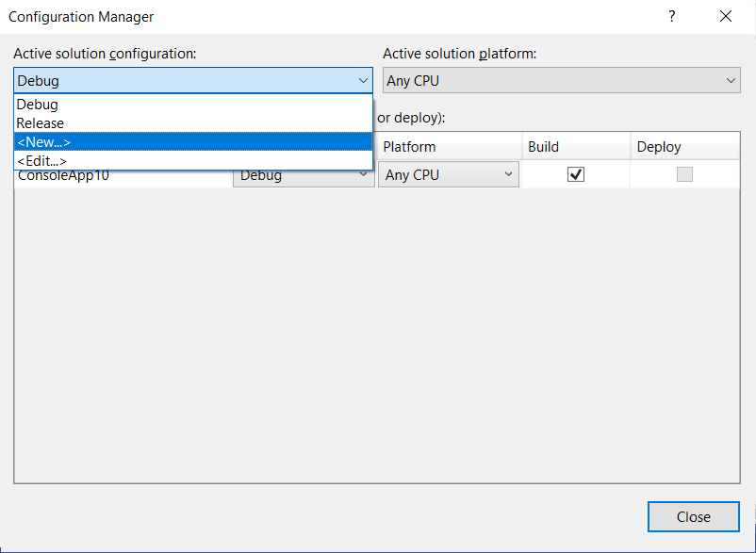This screenshot has height=553, width=756.
Task: Pick the <Edit...> configuration option
Action: point(41,161)
